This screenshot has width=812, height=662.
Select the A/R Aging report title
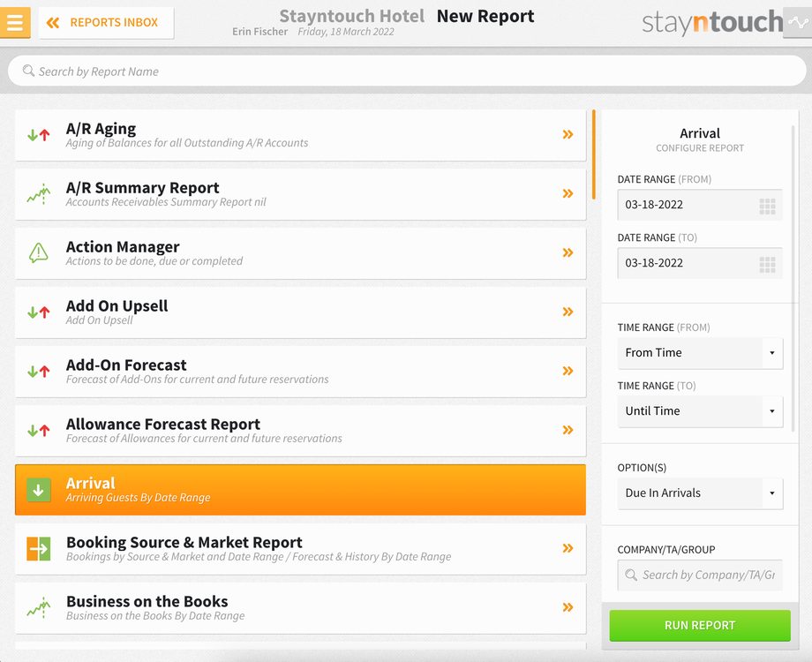point(101,129)
